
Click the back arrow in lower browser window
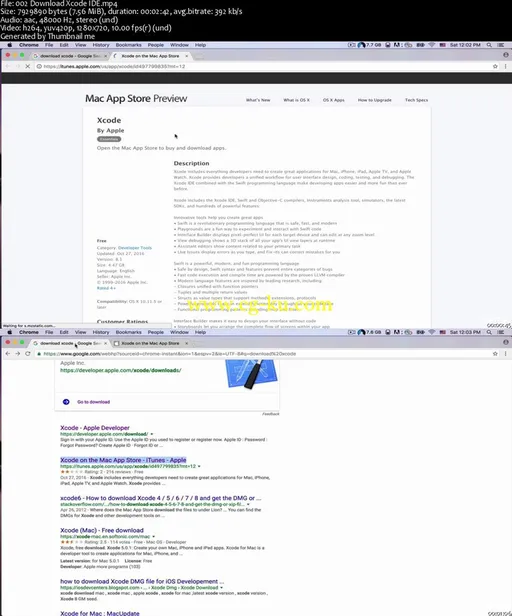click(8, 354)
